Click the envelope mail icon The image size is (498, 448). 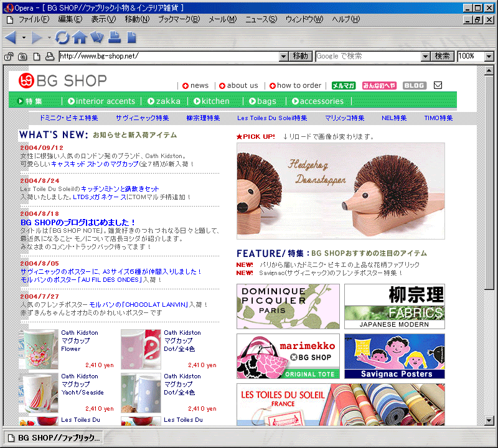pyautogui.click(x=438, y=85)
